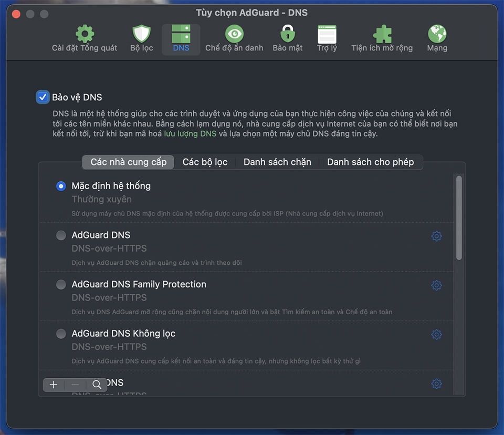Open the Bộ lọc shield tab

point(141,38)
